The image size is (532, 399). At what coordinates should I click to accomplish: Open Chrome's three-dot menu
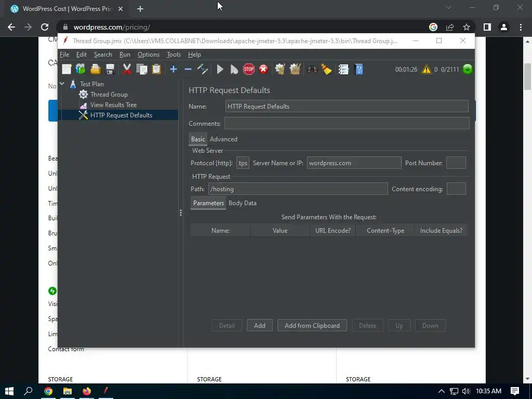coord(521,27)
